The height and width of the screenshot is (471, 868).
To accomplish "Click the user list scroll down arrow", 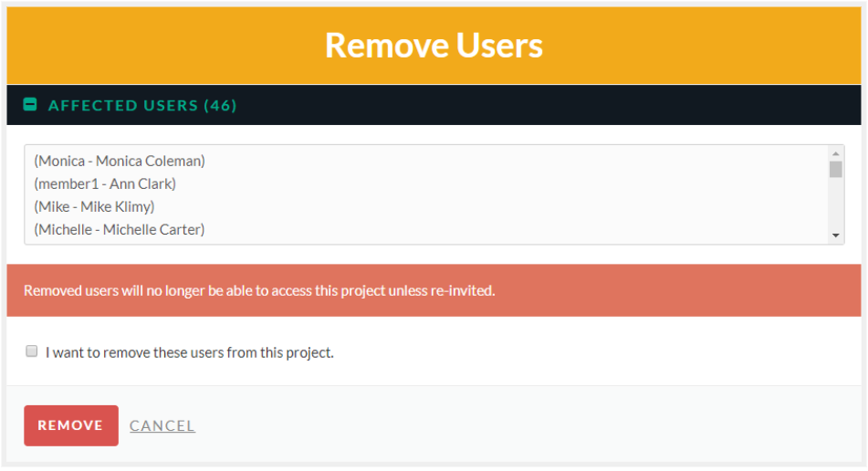I will pyautogui.click(x=836, y=235).
